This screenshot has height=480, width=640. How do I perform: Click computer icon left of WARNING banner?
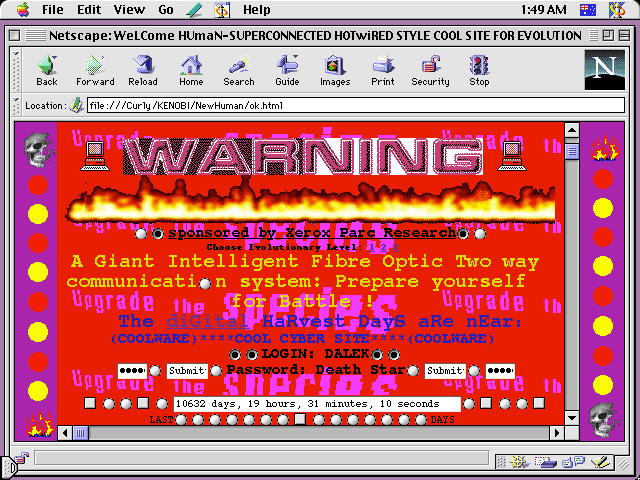(95, 156)
